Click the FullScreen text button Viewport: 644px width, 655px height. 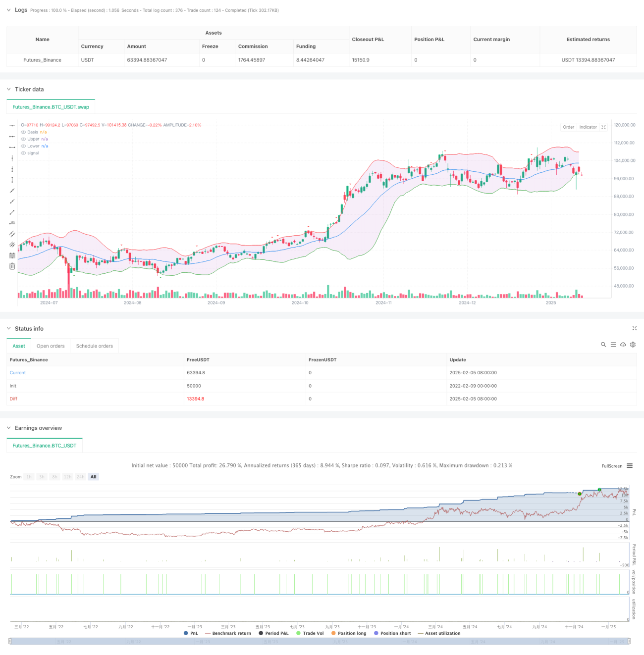(612, 466)
